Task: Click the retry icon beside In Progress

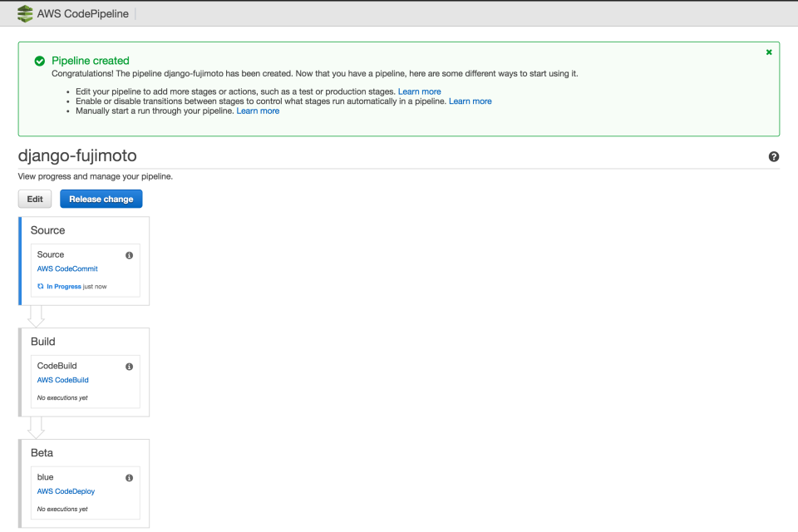Action: coord(39,285)
